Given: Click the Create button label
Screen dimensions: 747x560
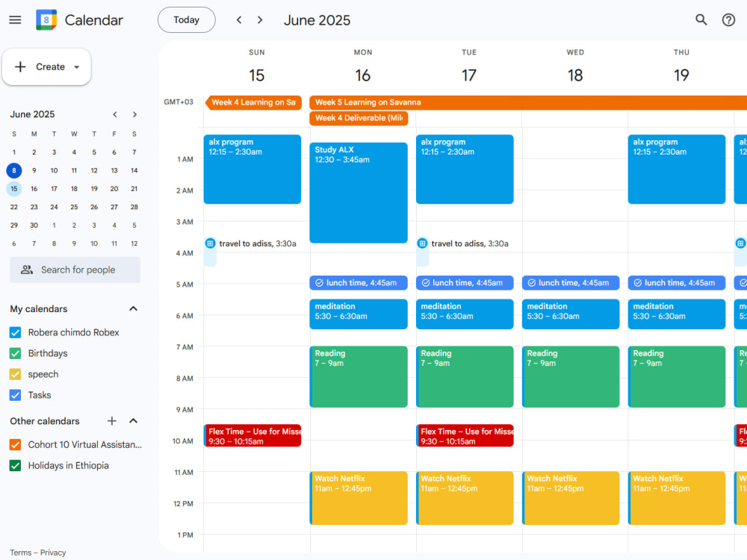Looking at the screenshot, I should point(51,66).
